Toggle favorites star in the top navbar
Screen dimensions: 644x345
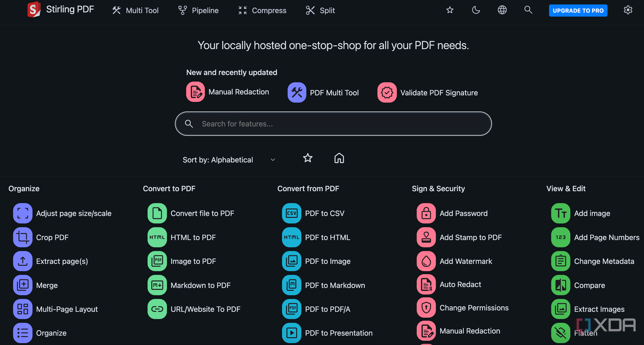pyautogui.click(x=450, y=10)
